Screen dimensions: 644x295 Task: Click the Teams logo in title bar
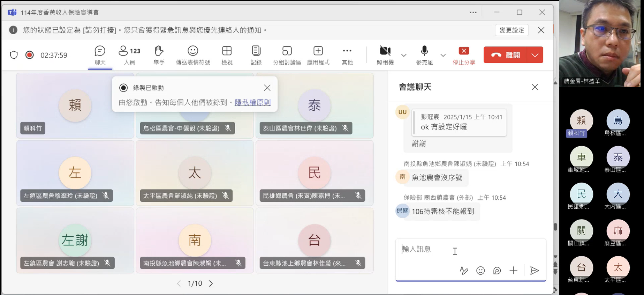12,12
